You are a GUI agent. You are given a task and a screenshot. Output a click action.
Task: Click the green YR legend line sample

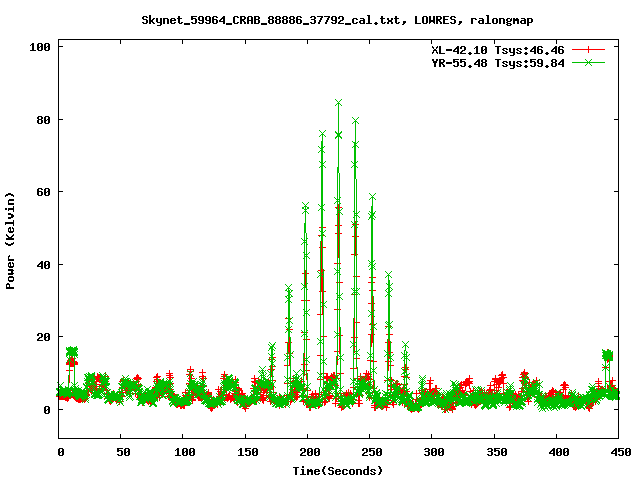tap(588, 62)
